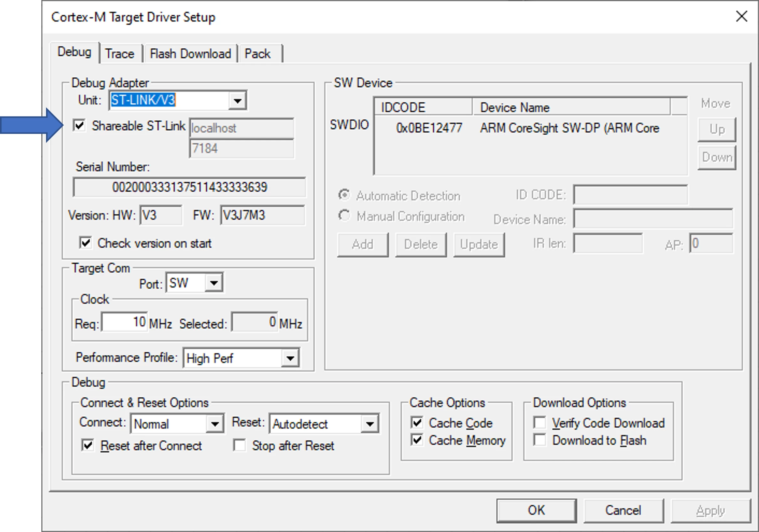
Task: Click the localhost host field
Action: pyautogui.click(x=242, y=128)
